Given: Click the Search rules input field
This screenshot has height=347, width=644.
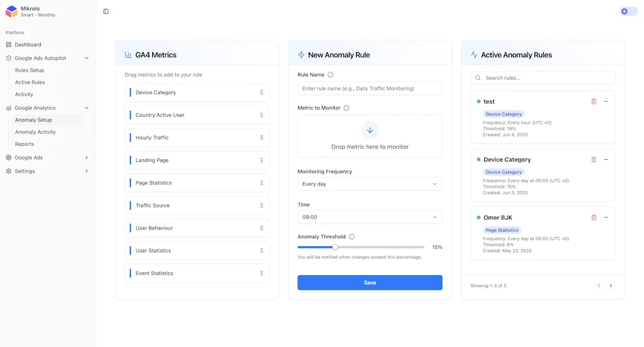Looking at the screenshot, I should (543, 78).
